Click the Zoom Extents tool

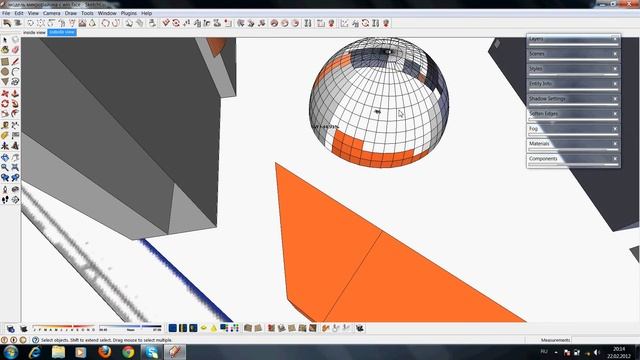15,167
